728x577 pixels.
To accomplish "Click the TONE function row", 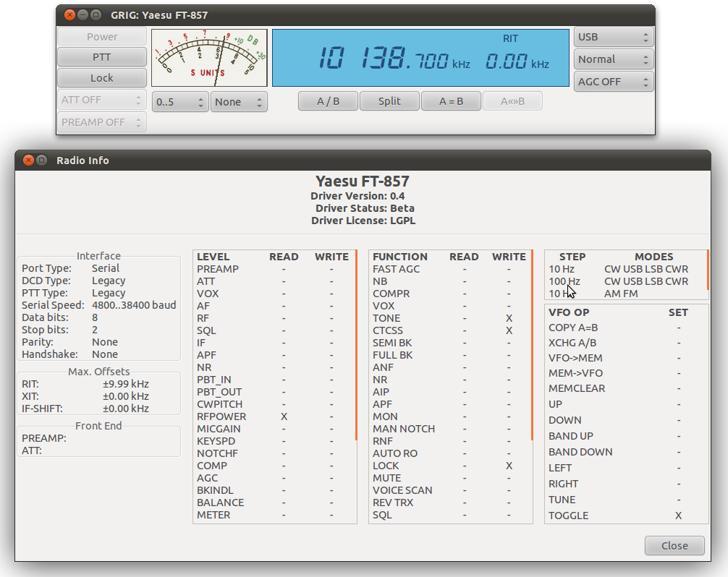I will point(450,318).
